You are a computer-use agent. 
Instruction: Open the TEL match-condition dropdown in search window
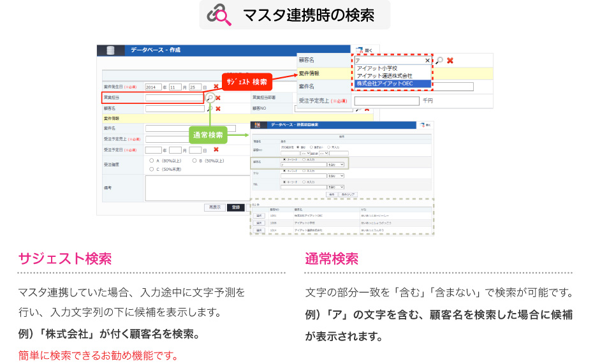[335, 187]
